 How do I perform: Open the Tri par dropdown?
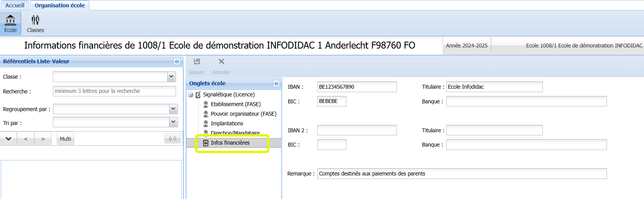point(173,122)
